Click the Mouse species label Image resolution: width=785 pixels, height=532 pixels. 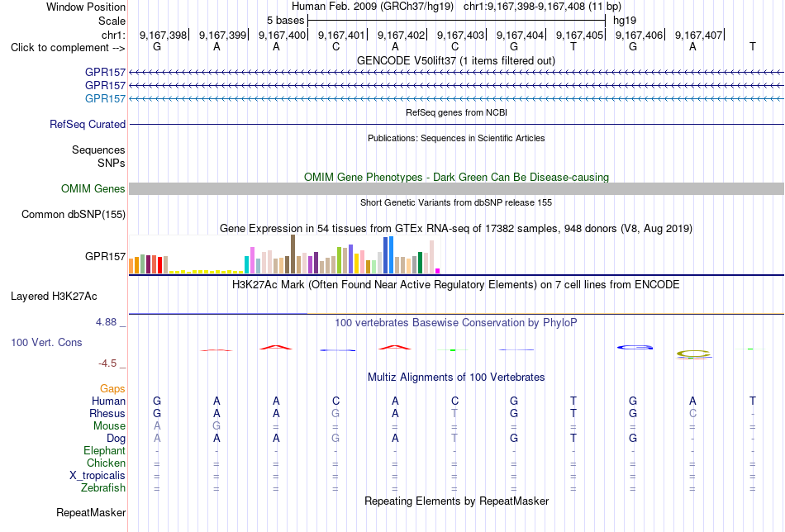[x=109, y=426]
